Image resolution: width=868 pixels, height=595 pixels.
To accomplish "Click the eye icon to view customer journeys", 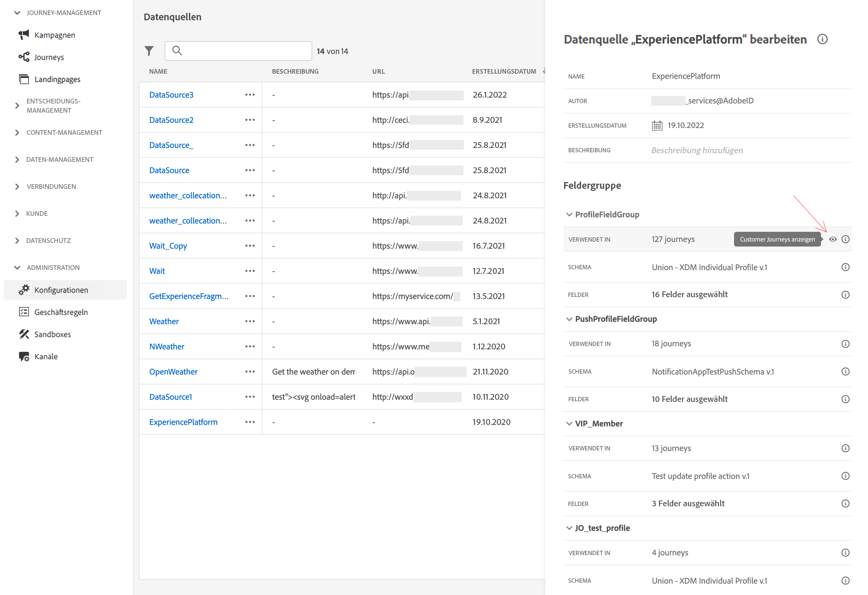I will 833,239.
